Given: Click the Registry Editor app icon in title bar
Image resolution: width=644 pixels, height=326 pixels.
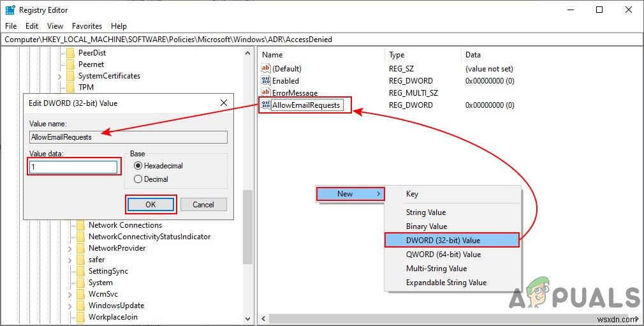Looking at the screenshot, I should 10,10.
